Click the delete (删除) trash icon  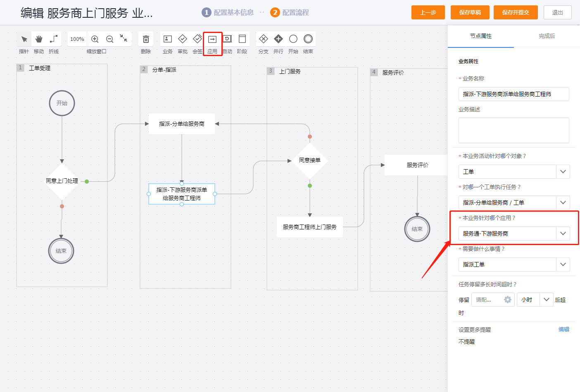coord(146,39)
